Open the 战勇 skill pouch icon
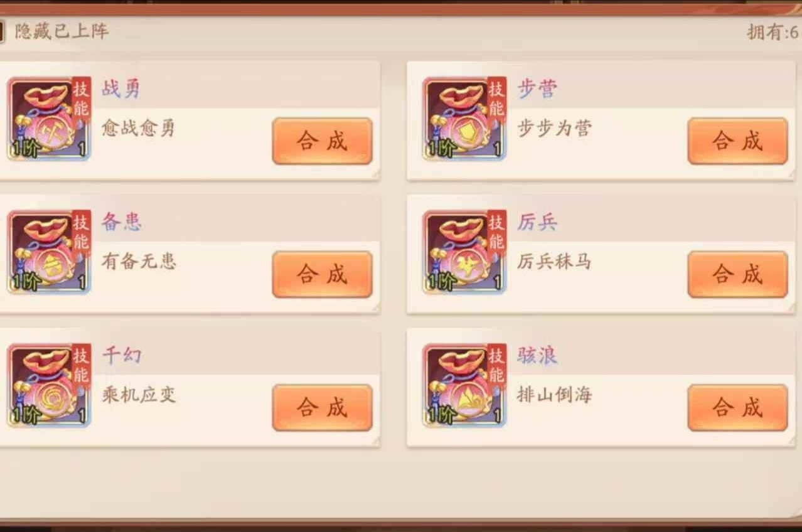This screenshot has height=532, width=802. [49, 119]
